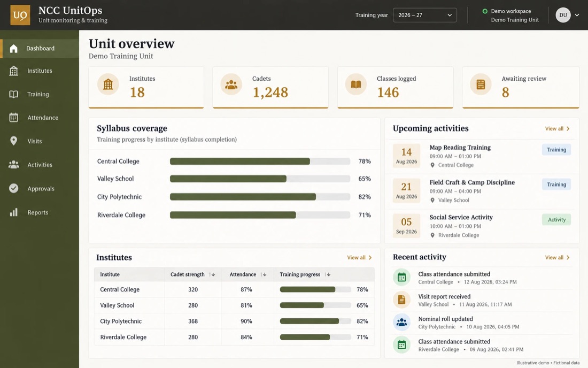Click Activity tag on Social Service Activity
588x368 pixels.
tap(556, 220)
